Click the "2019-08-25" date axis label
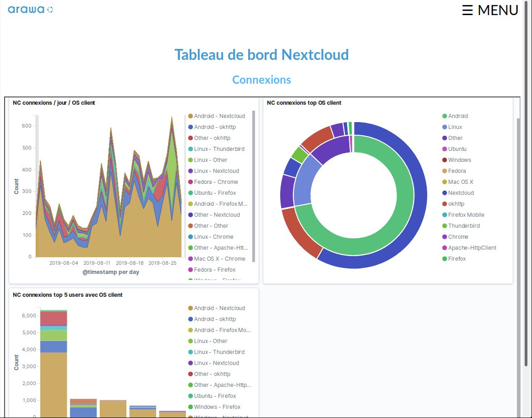 click(163, 263)
